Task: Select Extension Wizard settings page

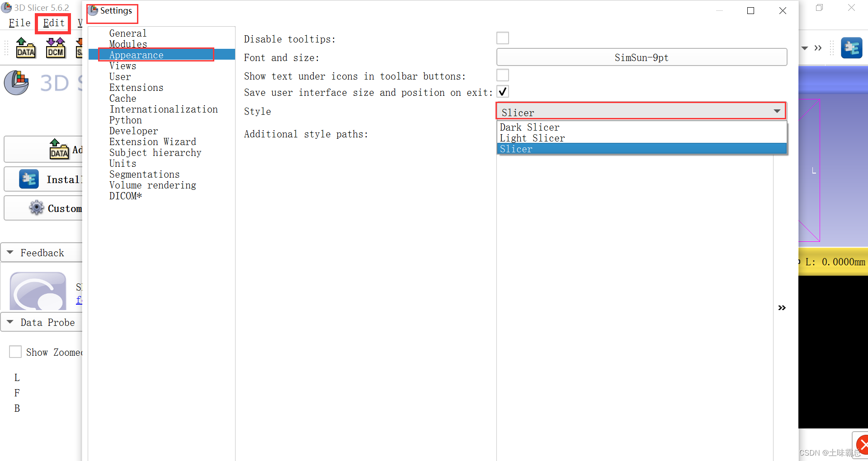Action: click(152, 141)
